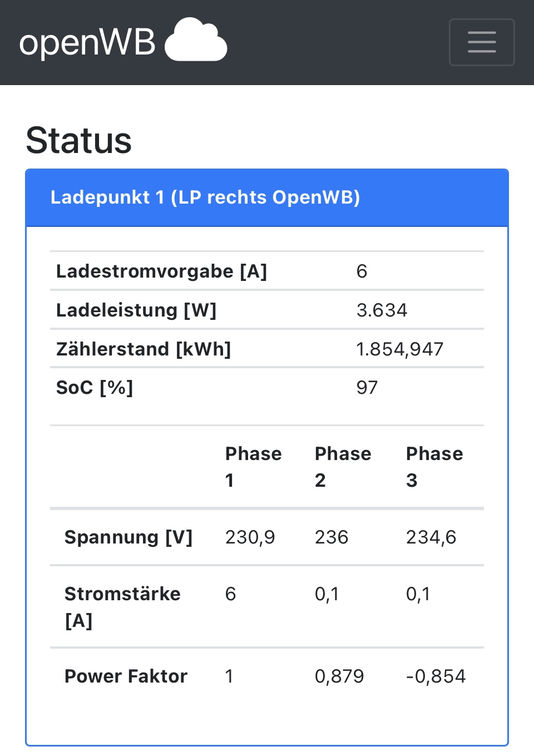Select the Ladeleistung value 3.634

(382, 310)
